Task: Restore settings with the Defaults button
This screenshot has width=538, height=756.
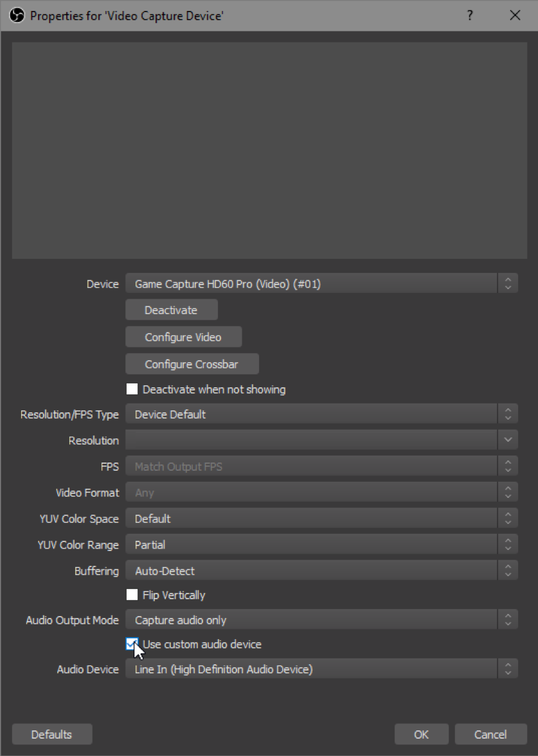Action: click(x=51, y=734)
